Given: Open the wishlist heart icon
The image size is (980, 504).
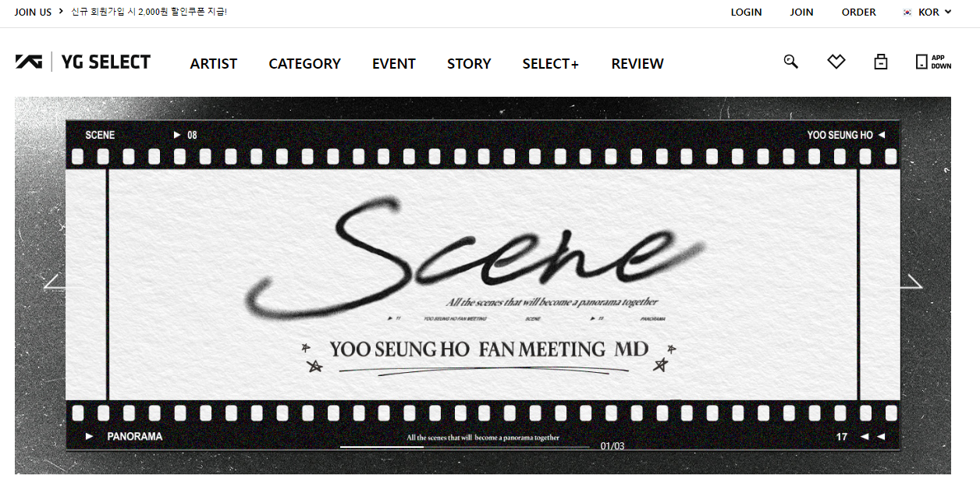Looking at the screenshot, I should tap(836, 62).
